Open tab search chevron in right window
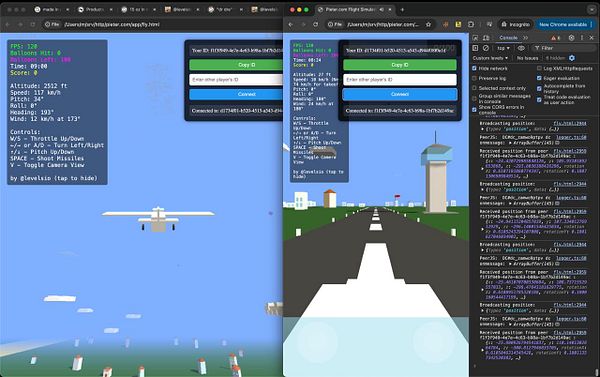600x377 pixels. pyautogui.click(x=592, y=10)
